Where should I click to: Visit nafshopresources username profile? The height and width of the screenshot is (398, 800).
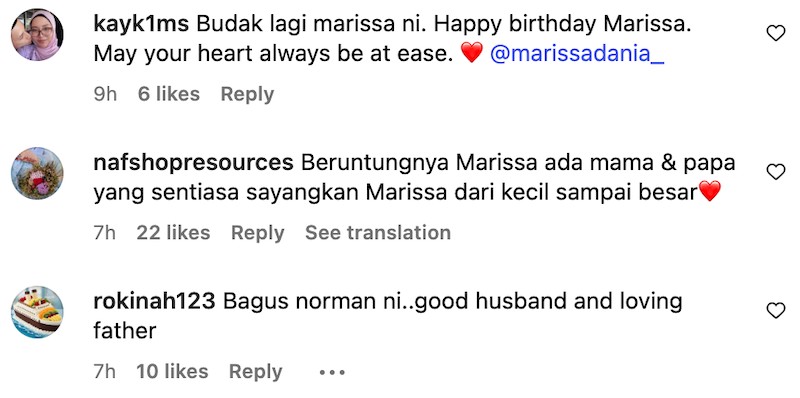193,163
